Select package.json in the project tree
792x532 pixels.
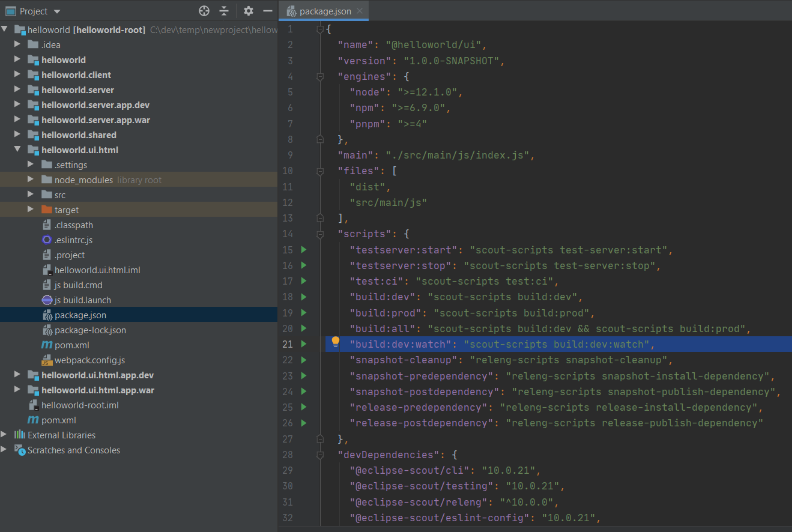80,315
